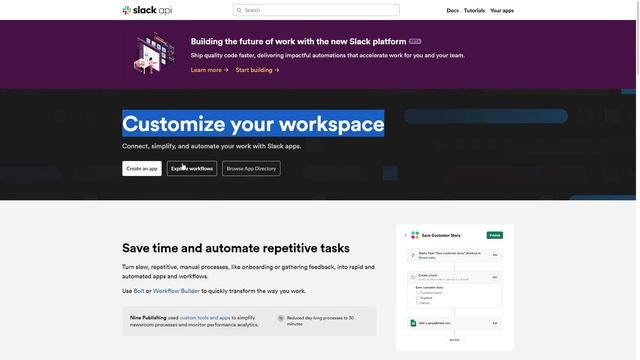Click the banner illustration of workspace

point(154,54)
